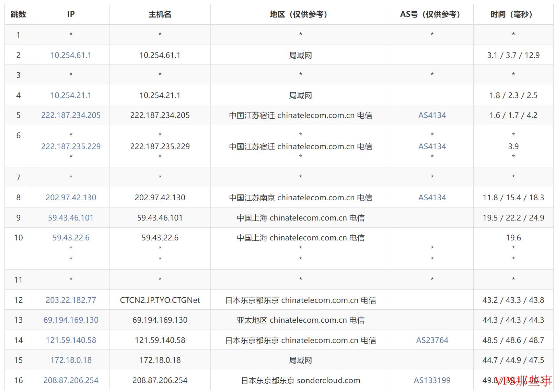The width and height of the screenshot is (556, 392).
Task: Select hostname cell 121.59.140.58
Action: [160, 340]
